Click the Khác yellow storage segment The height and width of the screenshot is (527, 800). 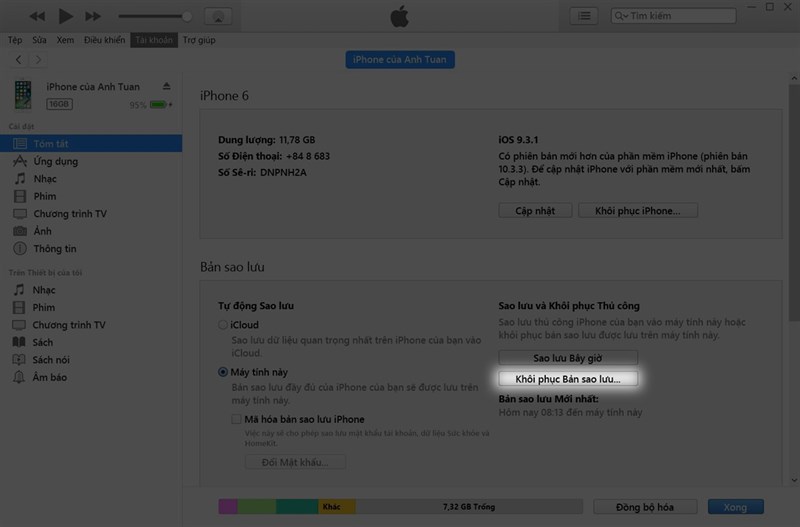[x=337, y=507]
